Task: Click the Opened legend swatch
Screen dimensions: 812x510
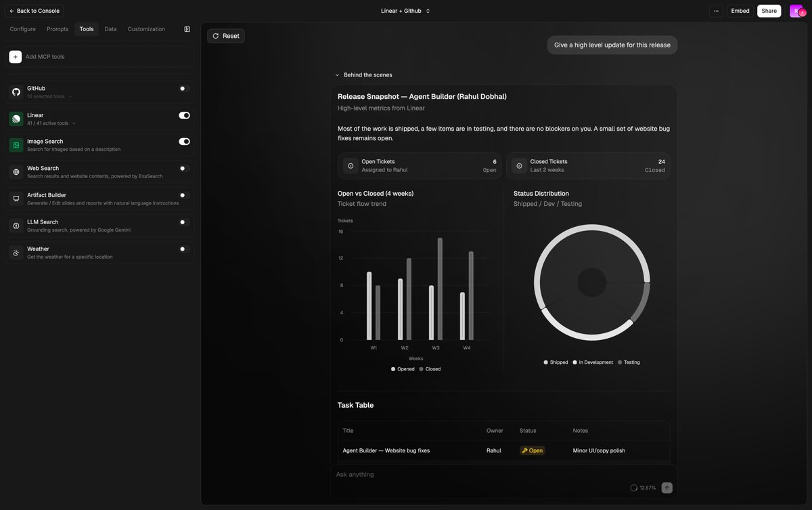Action: pos(393,369)
